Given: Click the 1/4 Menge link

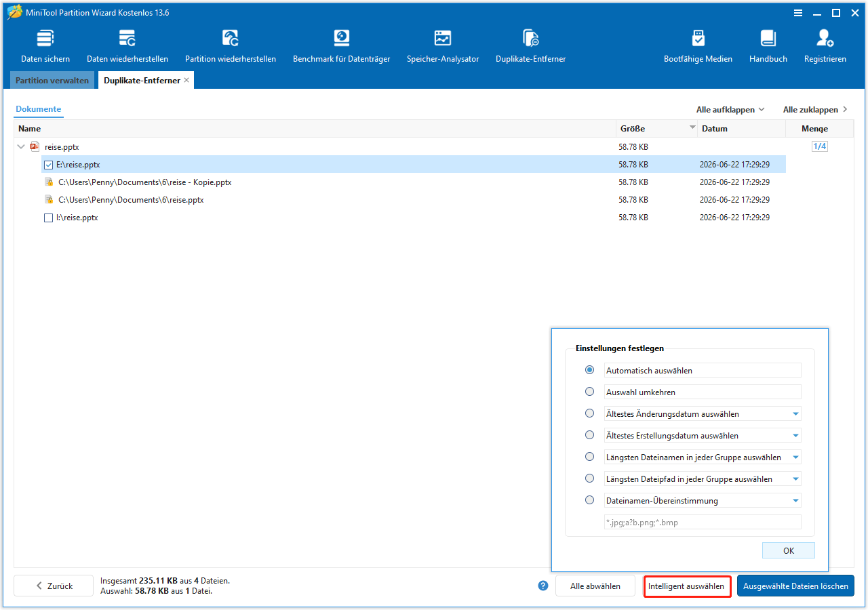Looking at the screenshot, I should (x=820, y=146).
